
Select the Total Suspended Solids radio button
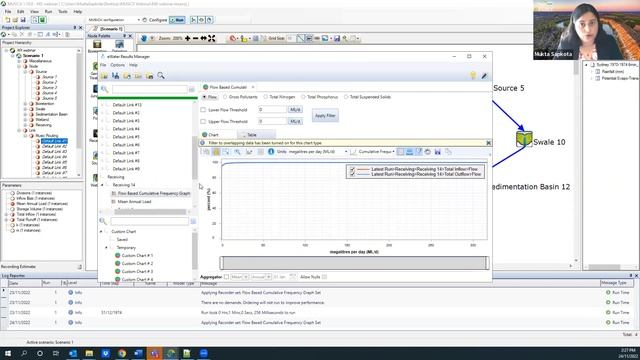(346, 97)
